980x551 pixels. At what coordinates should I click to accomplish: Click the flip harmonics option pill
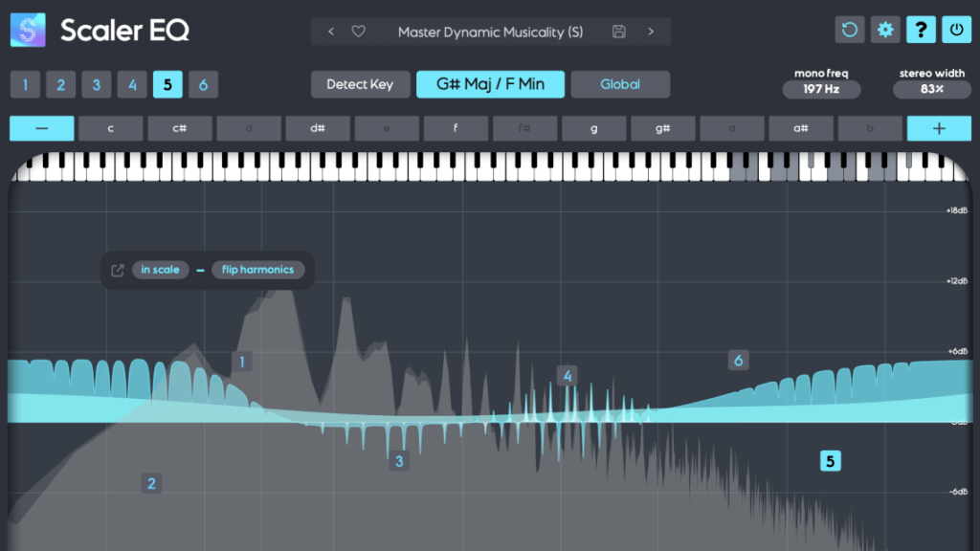point(257,270)
